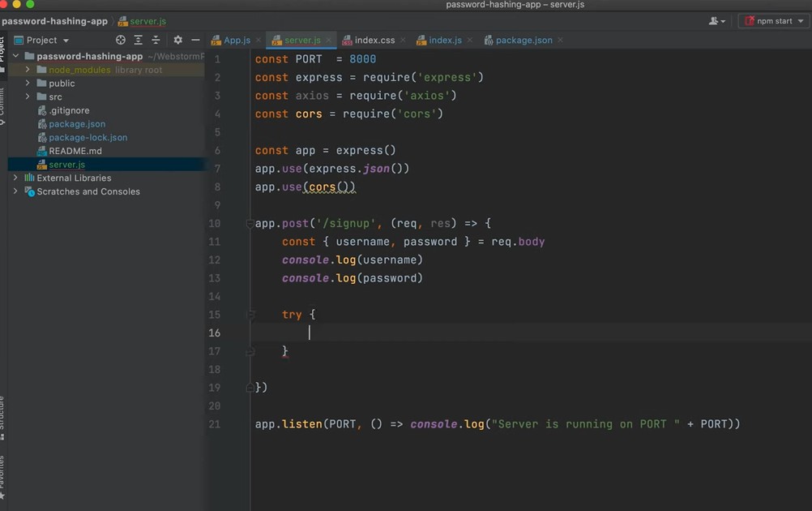Screen dimensions: 812x511
Task: Expand the node_modules folder
Action: (x=28, y=70)
